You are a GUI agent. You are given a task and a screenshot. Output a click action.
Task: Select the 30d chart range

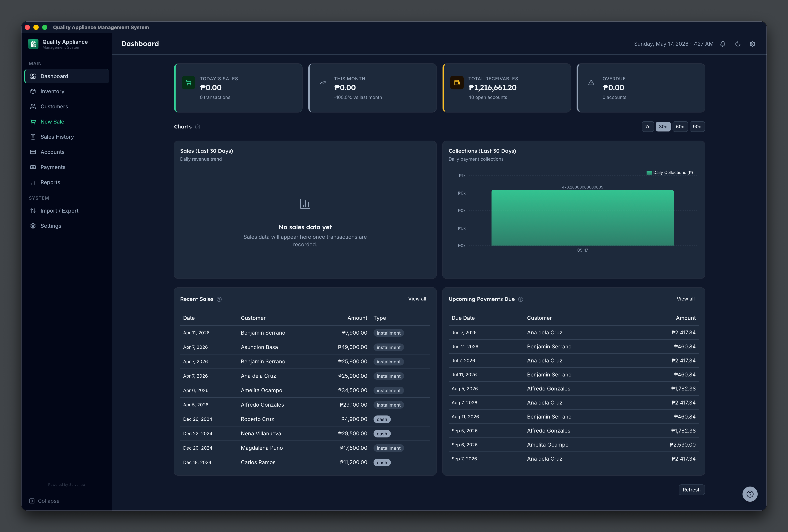[x=663, y=127]
